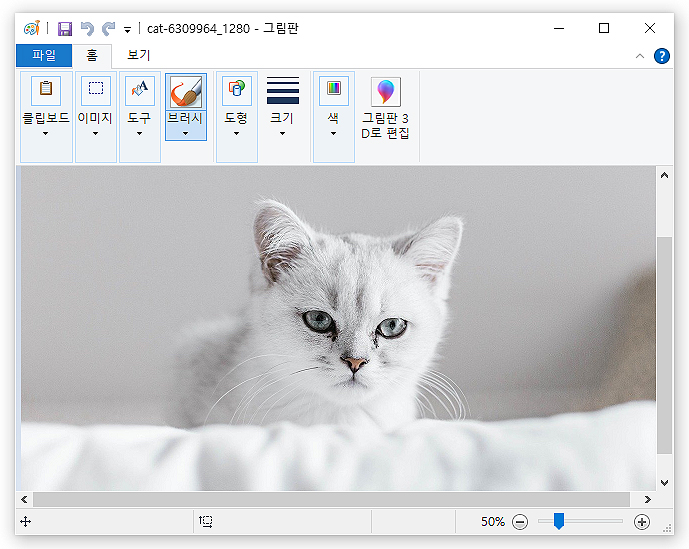Click up arrow of vertical scrollbar

(664, 175)
